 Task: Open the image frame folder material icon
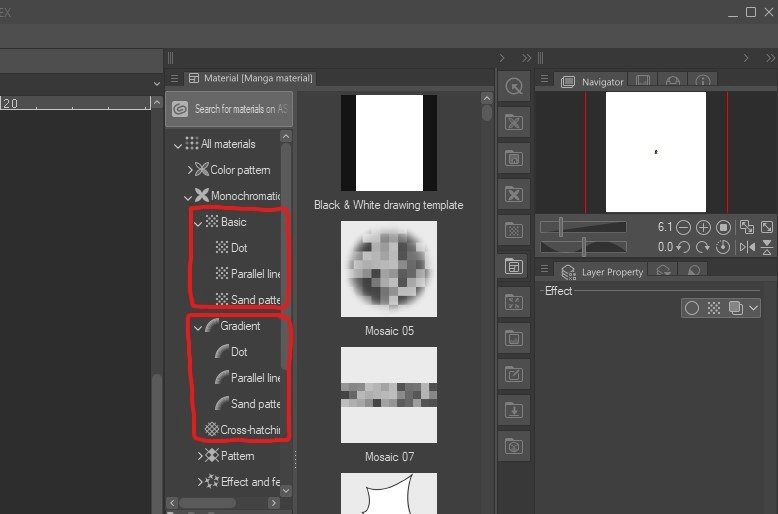pyautogui.click(x=514, y=338)
